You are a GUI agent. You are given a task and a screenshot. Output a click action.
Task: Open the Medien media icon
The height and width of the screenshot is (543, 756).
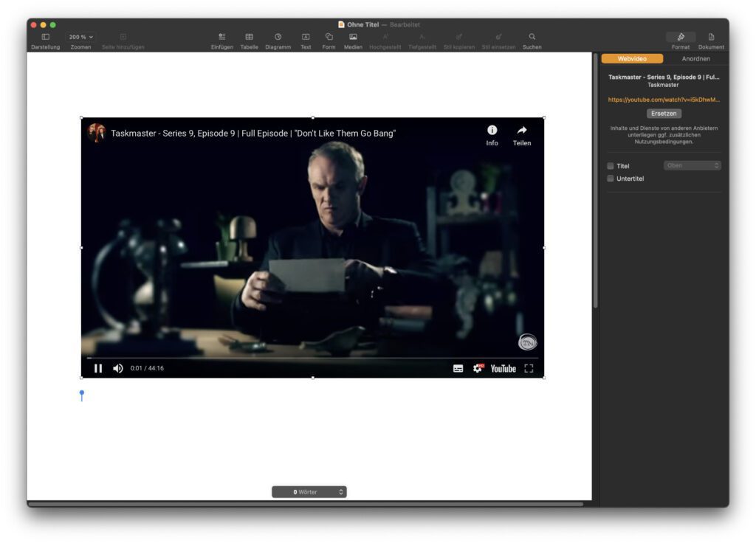coord(353,37)
